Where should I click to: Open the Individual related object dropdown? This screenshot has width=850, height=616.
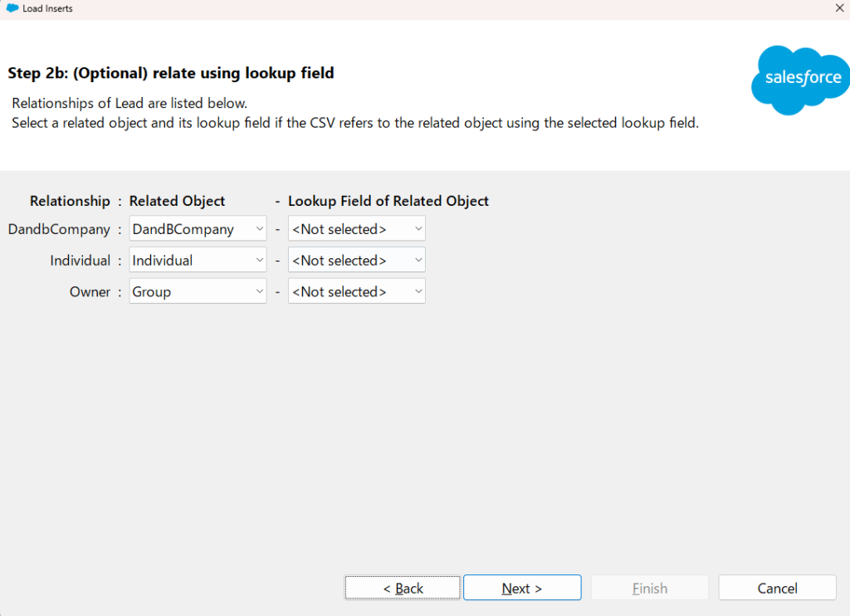(198, 261)
